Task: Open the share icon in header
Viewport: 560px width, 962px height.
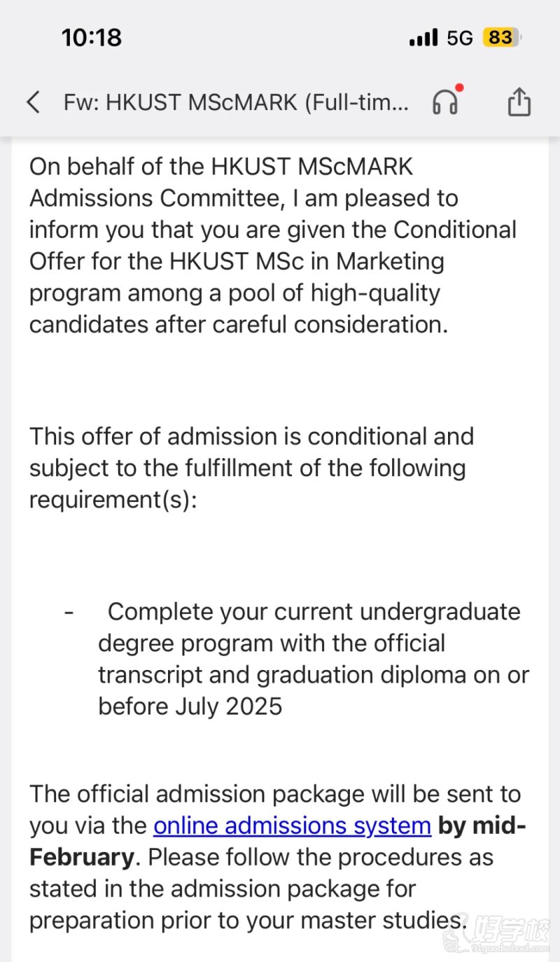Action: pyautogui.click(x=519, y=102)
